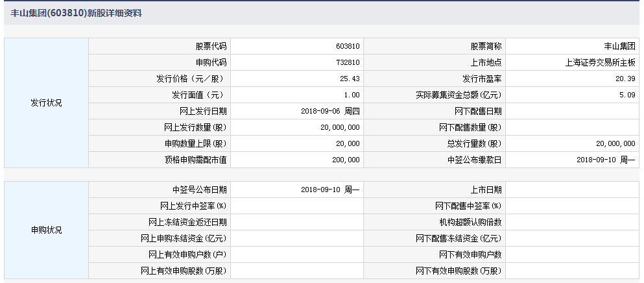Click the 中签缴款日 date value
The image size is (644, 283).
point(606,159)
